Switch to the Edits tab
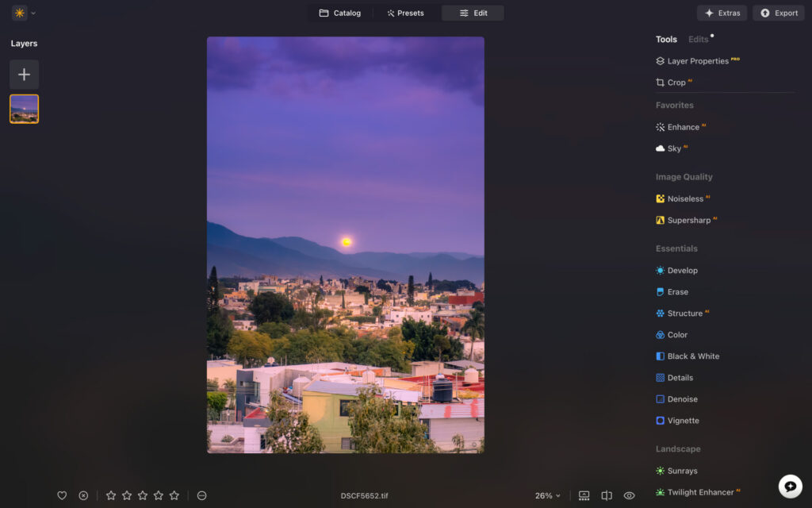 [x=699, y=38]
